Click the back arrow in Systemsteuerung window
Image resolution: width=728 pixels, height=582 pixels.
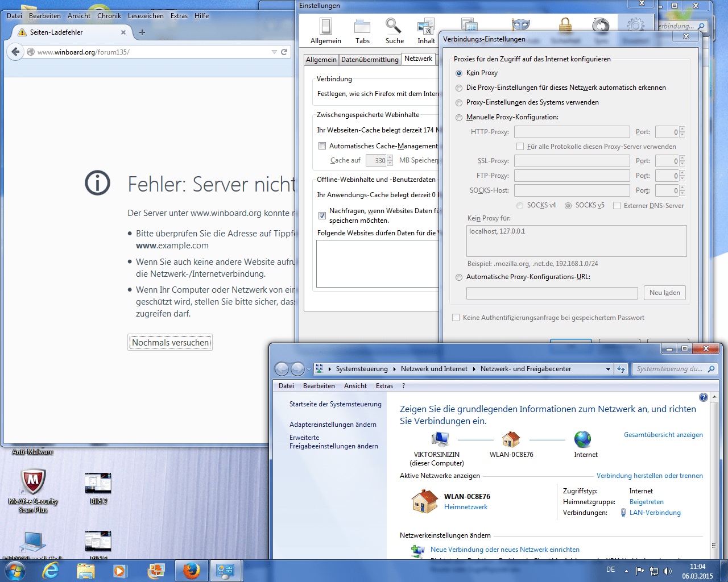[x=282, y=369]
